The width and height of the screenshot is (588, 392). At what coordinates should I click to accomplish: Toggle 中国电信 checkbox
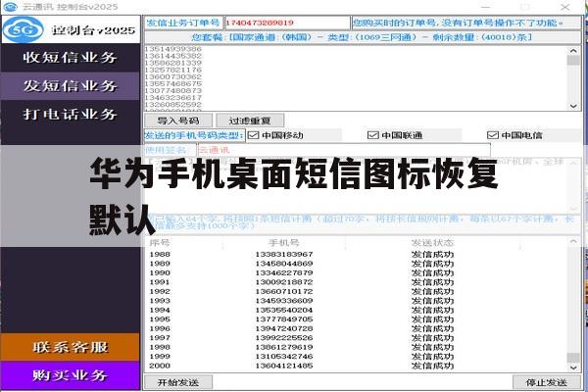point(492,135)
